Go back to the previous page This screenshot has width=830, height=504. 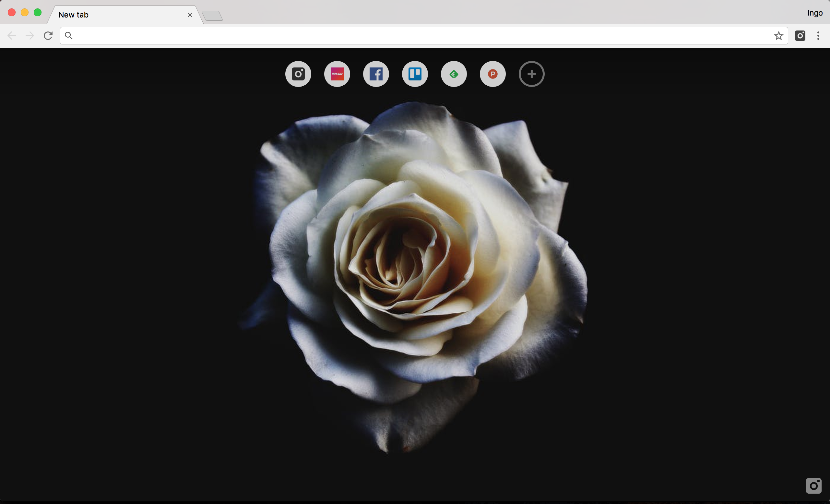(x=12, y=36)
